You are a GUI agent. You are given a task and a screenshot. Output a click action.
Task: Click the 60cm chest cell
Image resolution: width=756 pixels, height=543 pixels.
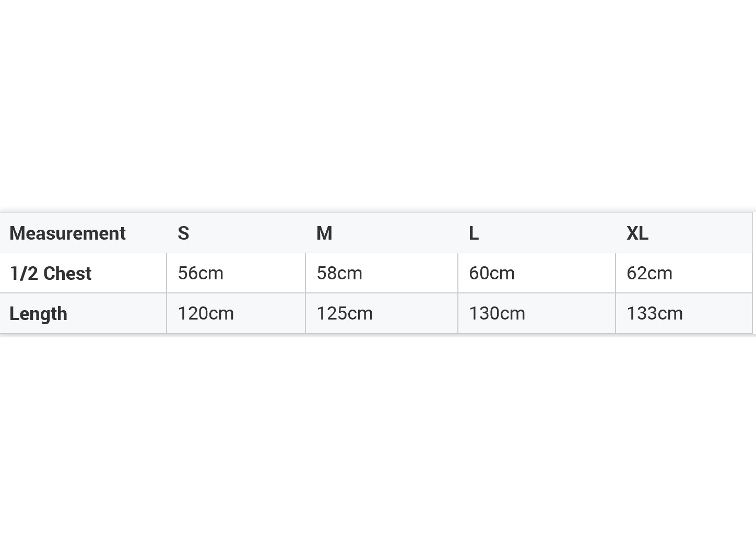tap(492, 273)
